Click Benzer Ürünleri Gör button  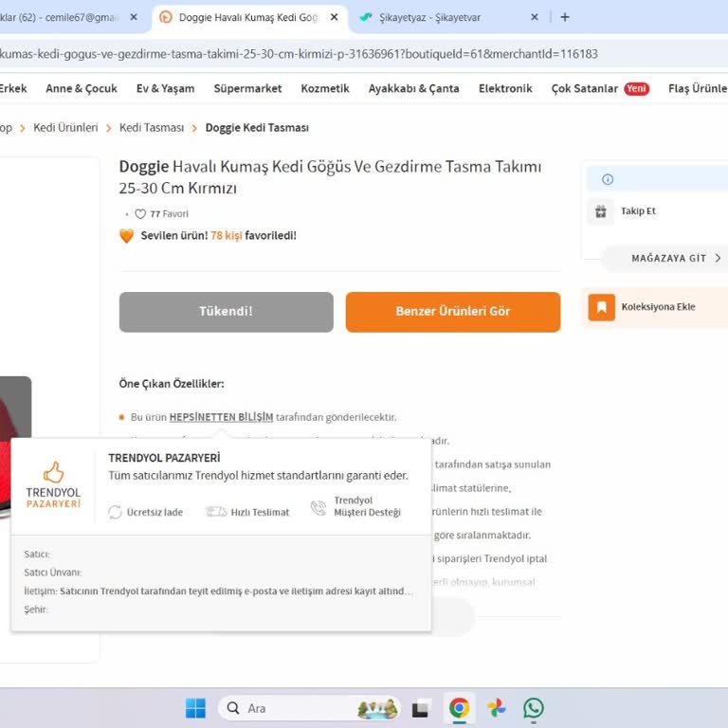pyautogui.click(x=453, y=312)
